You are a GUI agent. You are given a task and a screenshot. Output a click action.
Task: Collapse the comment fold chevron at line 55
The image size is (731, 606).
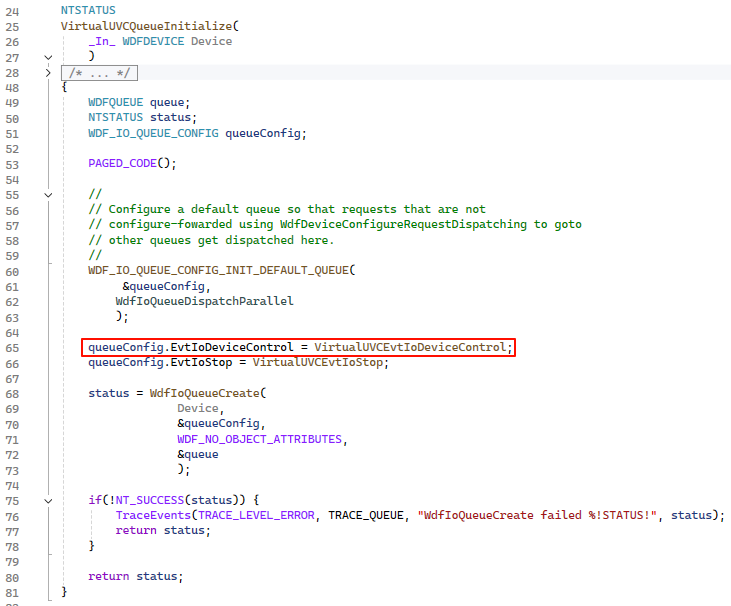(48, 195)
